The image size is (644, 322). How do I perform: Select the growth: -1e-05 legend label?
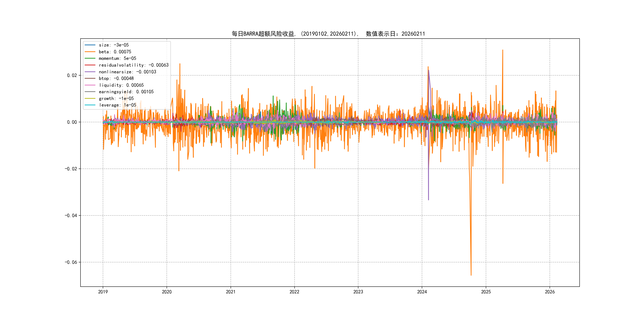click(116, 99)
